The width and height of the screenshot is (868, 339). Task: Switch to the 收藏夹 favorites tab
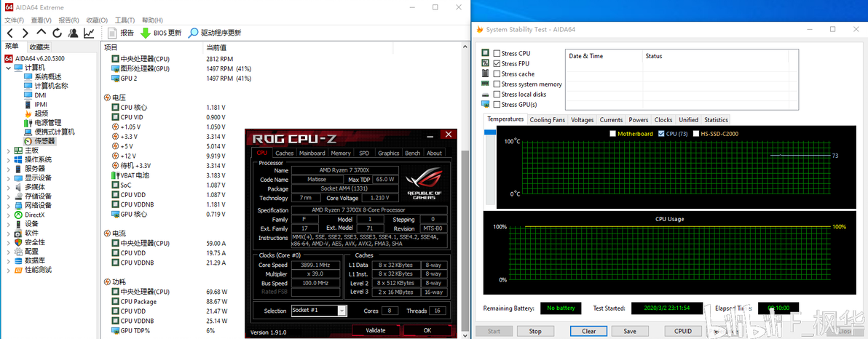39,47
